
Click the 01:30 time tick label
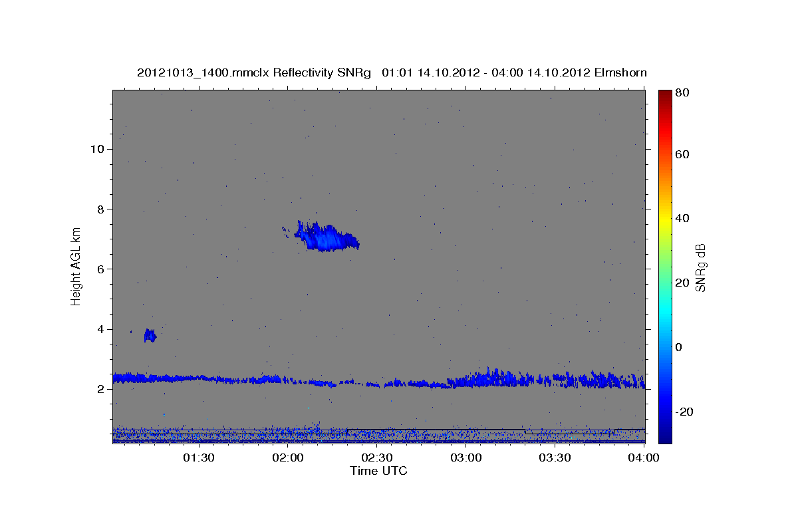coord(198,458)
